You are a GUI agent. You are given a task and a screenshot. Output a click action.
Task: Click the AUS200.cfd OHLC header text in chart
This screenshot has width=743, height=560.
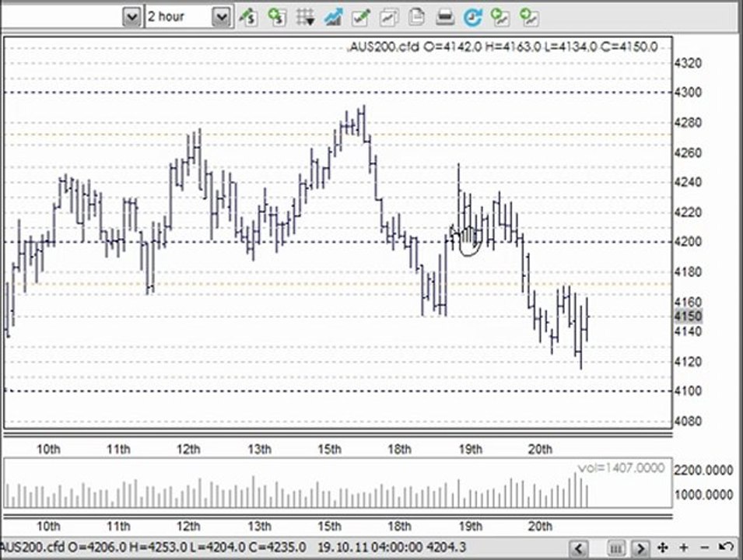[x=503, y=47]
